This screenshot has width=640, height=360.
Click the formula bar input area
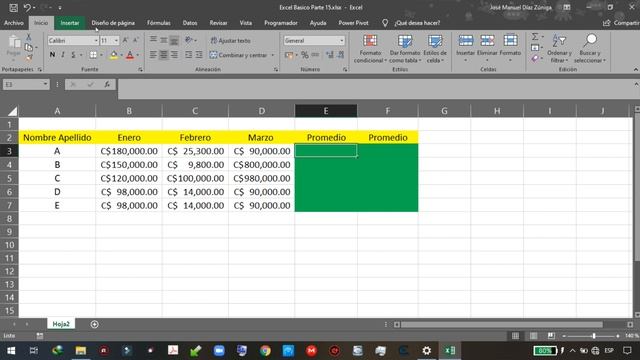pyautogui.click(x=376, y=89)
